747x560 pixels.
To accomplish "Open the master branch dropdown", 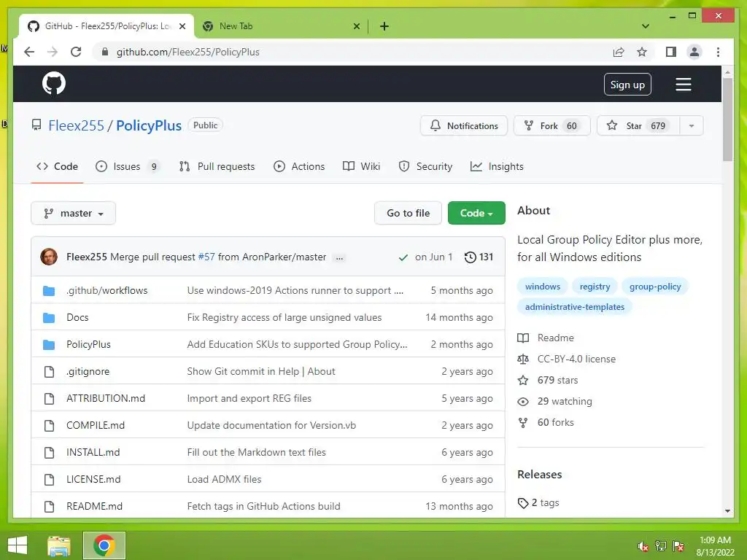I will (x=74, y=214).
